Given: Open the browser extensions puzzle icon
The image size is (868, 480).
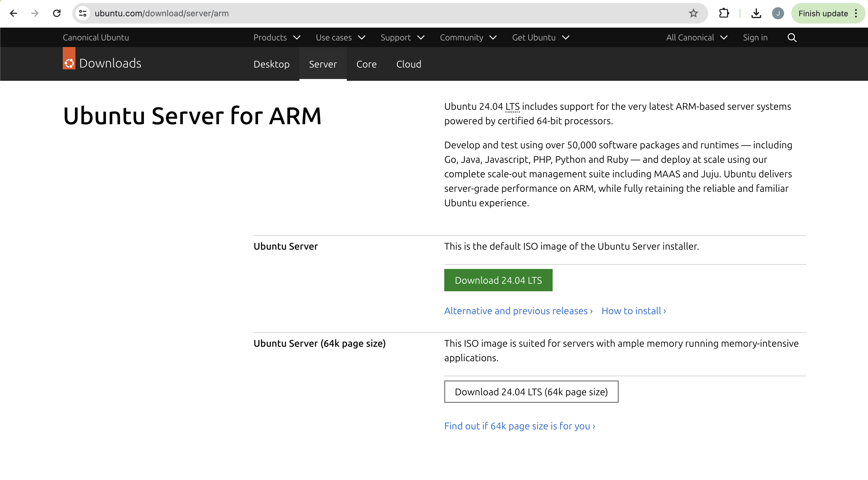Looking at the screenshot, I should tap(724, 14).
